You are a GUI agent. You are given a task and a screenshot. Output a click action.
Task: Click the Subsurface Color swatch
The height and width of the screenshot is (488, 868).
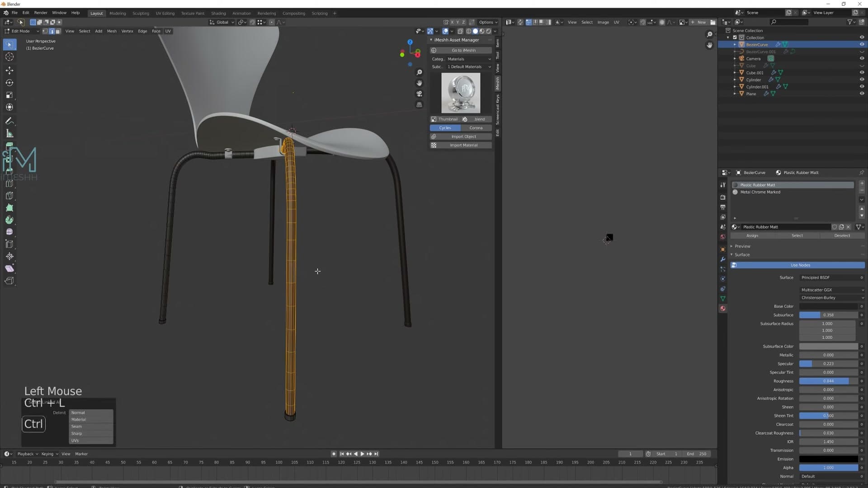tap(828, 347)
